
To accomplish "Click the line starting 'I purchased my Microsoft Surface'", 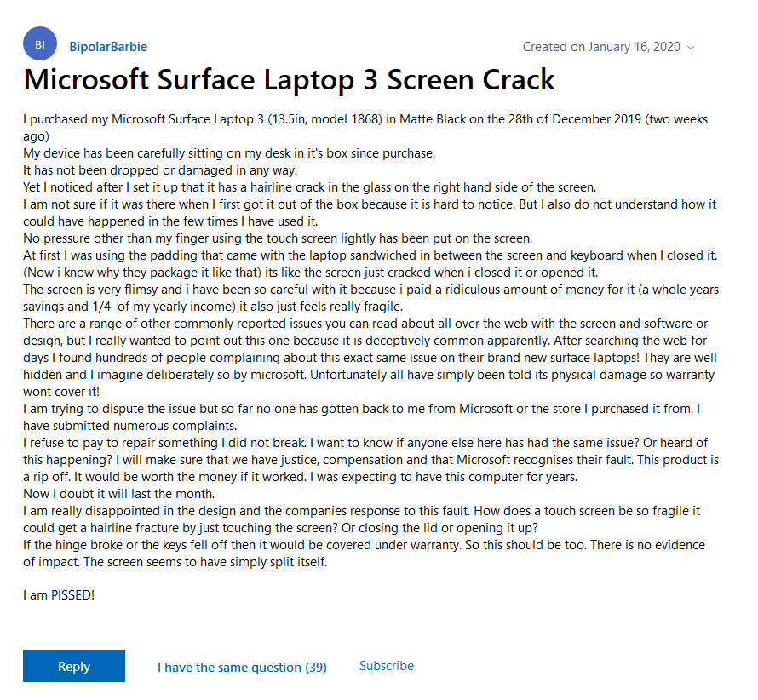I will (x=256, y=119).
